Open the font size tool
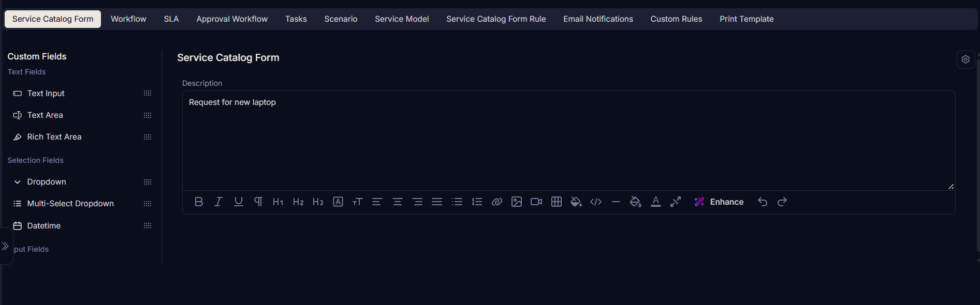980x305 pixels. (x=358, y=202)
